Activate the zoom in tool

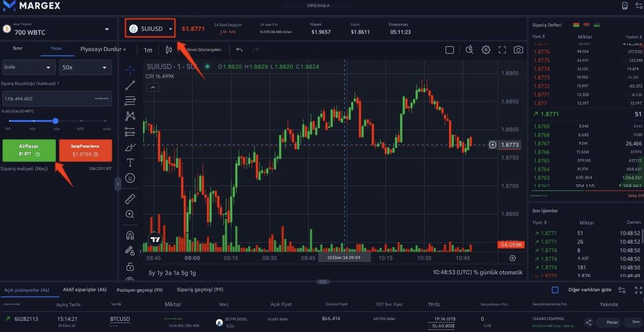[x=130, y=214]
